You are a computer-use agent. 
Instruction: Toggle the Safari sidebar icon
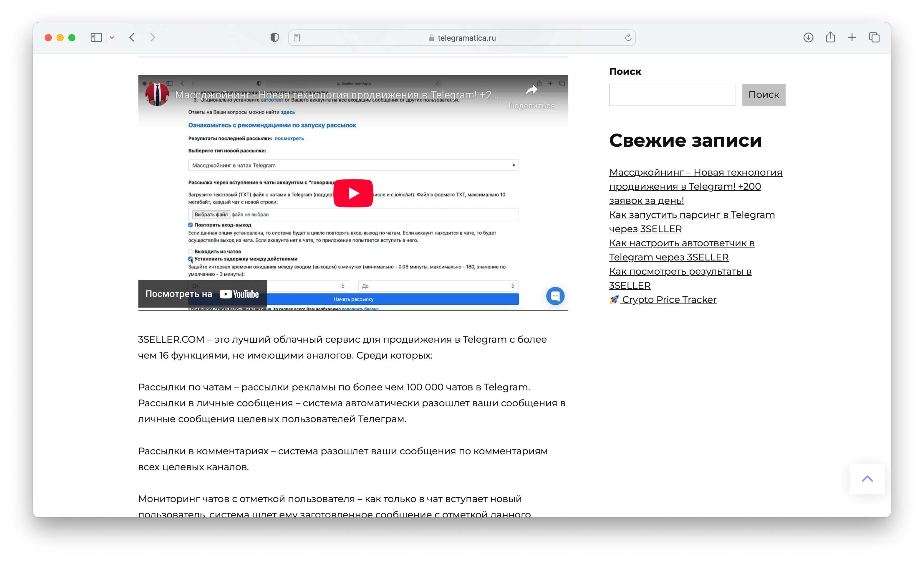pos(96,37)
